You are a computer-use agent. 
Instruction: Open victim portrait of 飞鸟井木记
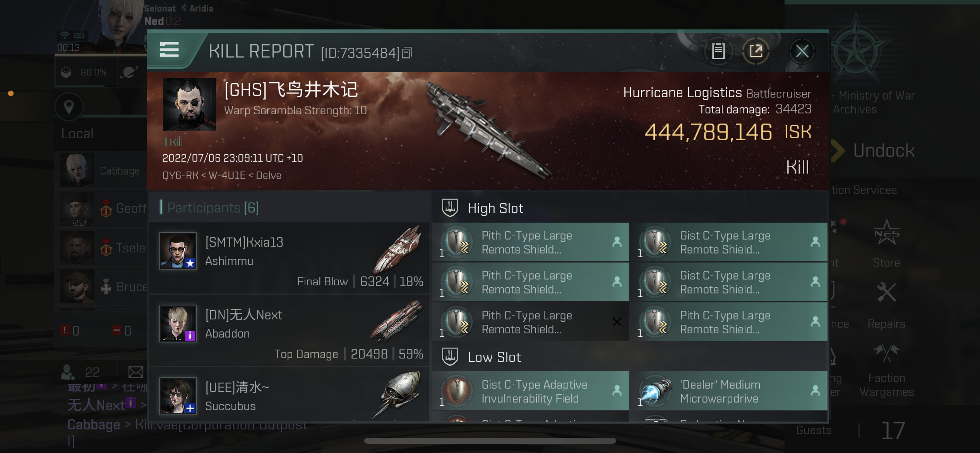click(189, 104)
